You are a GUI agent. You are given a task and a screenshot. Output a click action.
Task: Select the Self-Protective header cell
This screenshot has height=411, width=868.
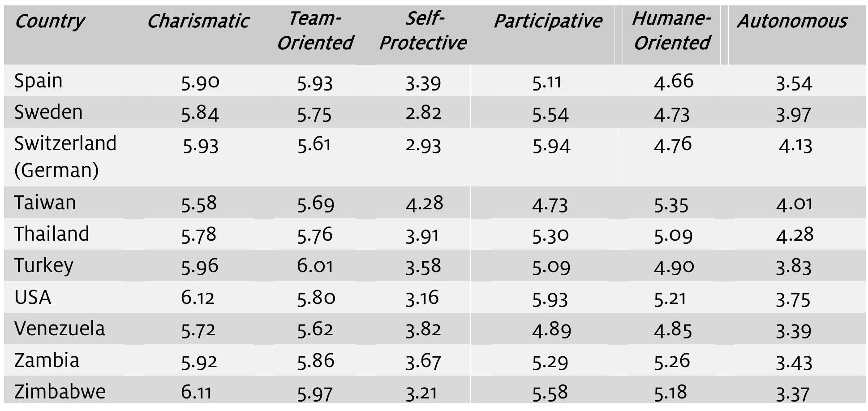[423, 31]
